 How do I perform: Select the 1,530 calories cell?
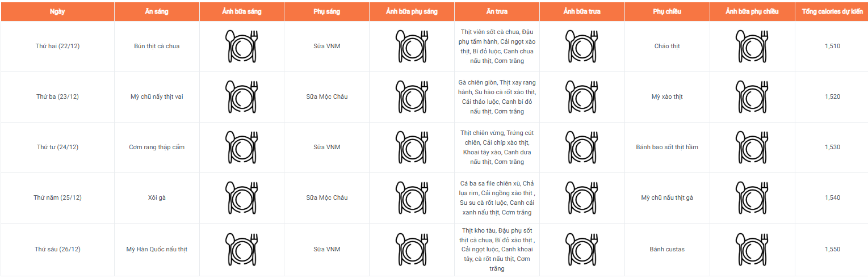pyautogui.click(x=832, y=147)
